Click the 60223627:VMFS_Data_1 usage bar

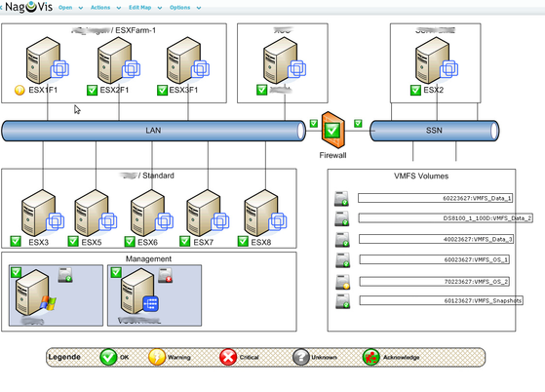(436, 198)
